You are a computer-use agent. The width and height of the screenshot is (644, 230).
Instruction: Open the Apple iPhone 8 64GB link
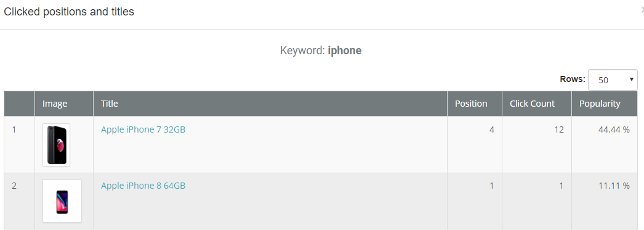pos(143,186)
